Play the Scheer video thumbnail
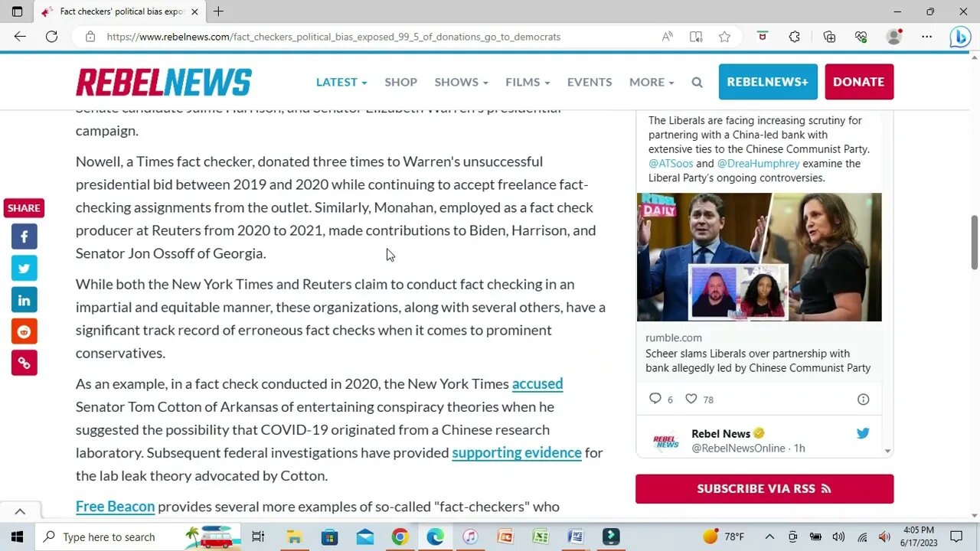This screenshot has width=980, height=551. point(759,257)
